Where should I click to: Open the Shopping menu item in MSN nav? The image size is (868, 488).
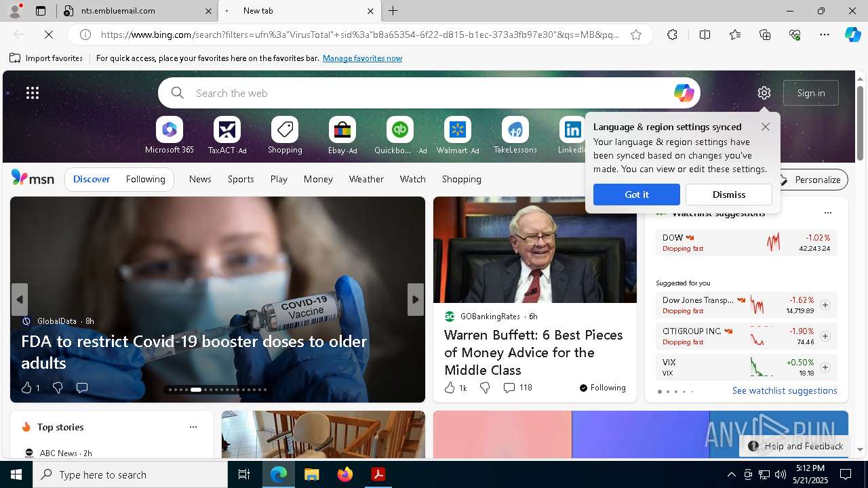[x=462, y=179]
